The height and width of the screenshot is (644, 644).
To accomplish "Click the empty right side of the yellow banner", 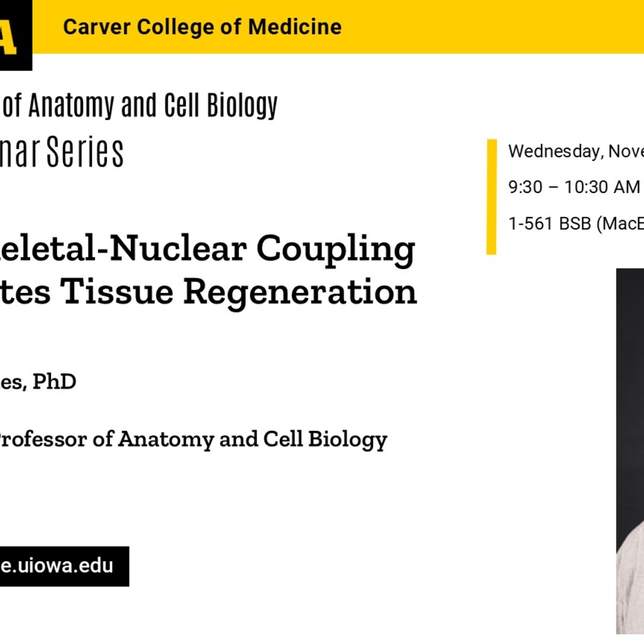I will (503, 26).
